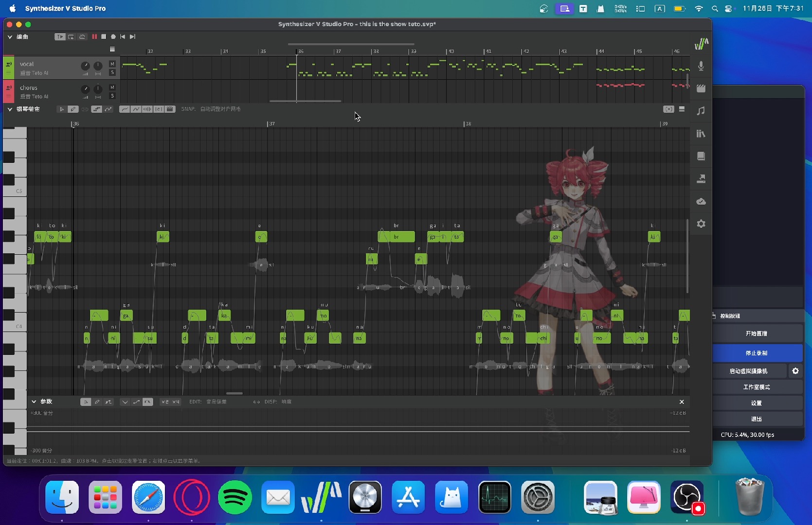Viewport: 812px width, 525px height.
Task: Click the Synthesizer V logo in the side panel strip
Action: pos(701,44)
